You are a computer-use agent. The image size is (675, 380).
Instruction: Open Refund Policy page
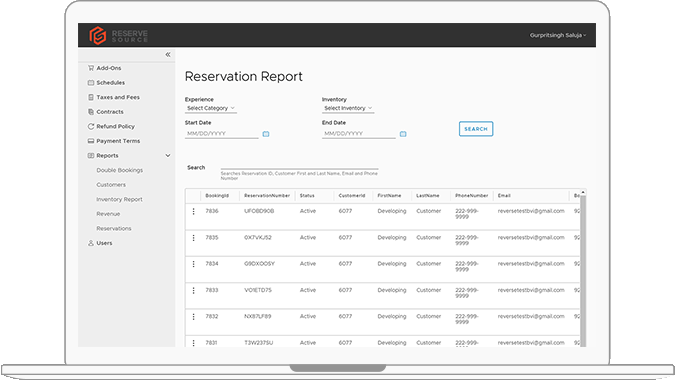click(x=115, y=127)
